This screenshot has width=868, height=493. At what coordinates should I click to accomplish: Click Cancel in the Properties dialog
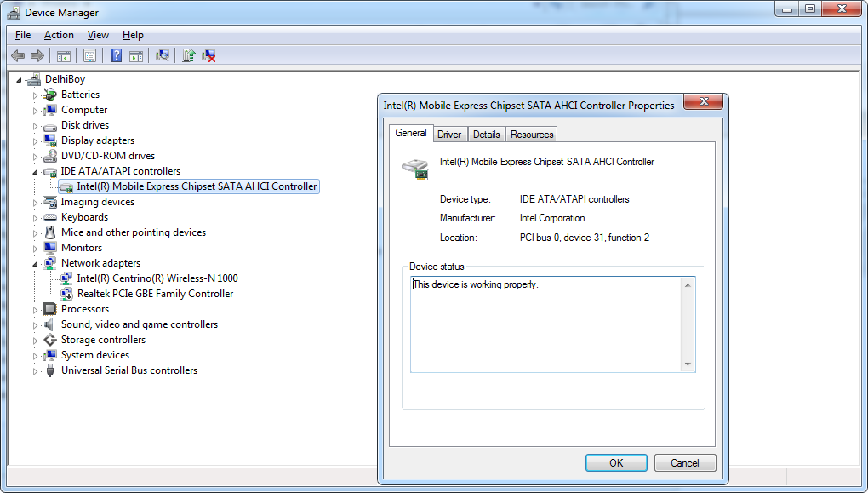coord(685,462)
